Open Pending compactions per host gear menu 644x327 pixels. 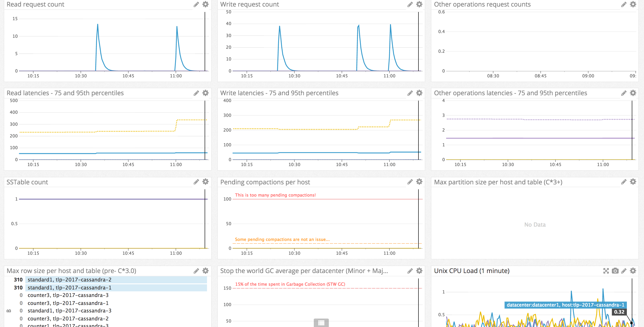click(x=419, y=182)
